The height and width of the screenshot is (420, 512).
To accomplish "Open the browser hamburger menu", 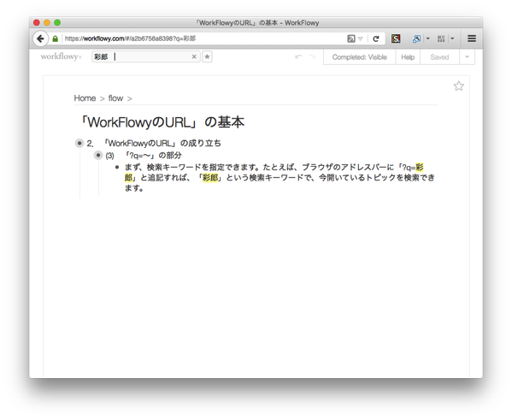I will 472,38.
